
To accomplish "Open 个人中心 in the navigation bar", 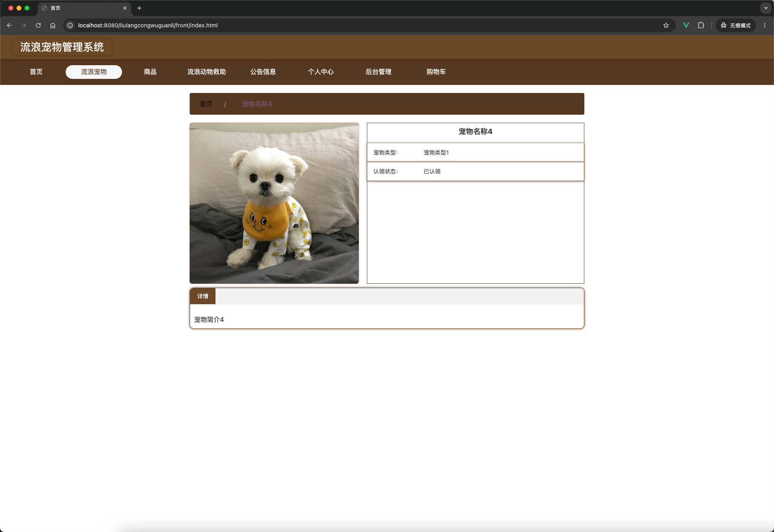I will pyautogui.click(x=321, y=72).
